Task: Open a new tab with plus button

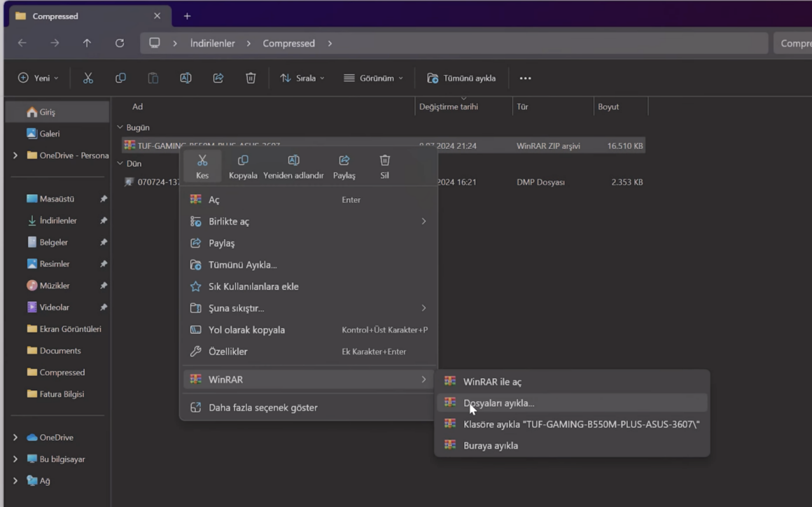Action: point(187,16)
